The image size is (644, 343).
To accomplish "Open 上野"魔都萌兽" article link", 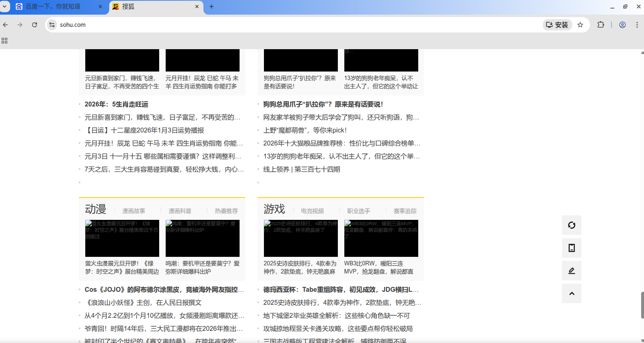I will 305,130.
